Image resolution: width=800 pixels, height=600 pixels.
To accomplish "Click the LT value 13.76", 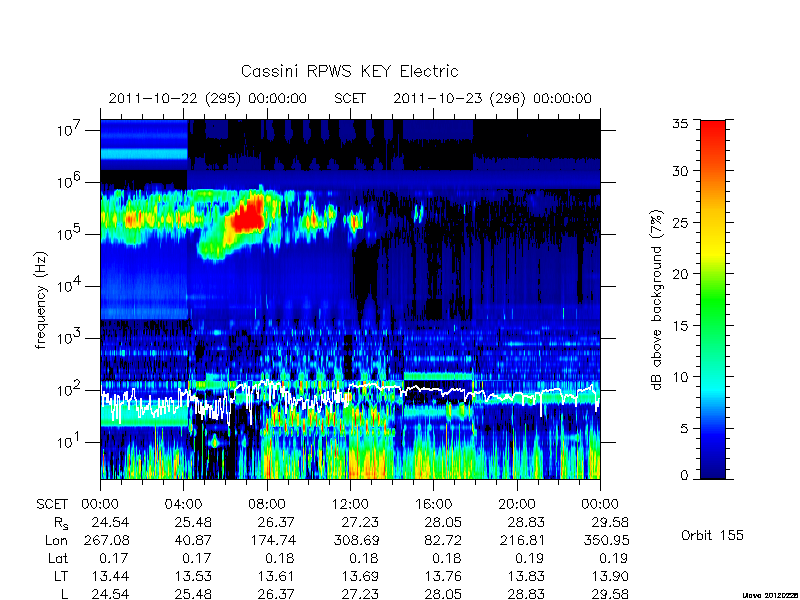I will (442, 576).
